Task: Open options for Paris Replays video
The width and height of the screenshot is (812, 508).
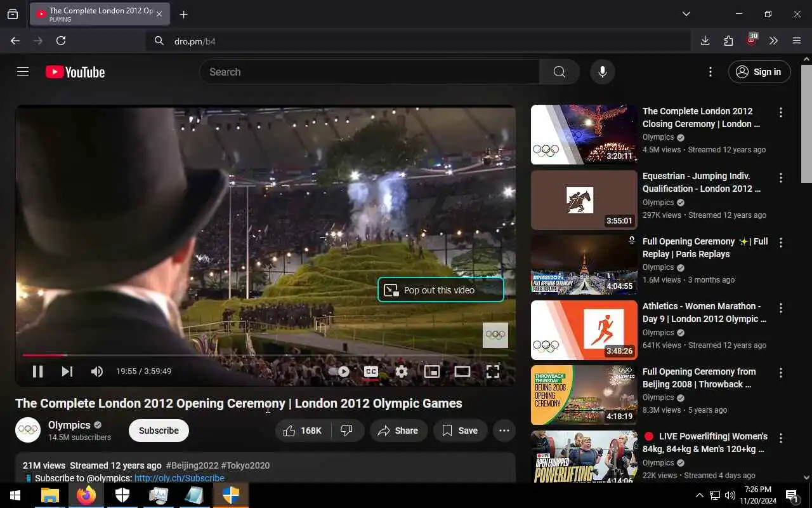Action: pyautogui.click(x=781, y=243)
